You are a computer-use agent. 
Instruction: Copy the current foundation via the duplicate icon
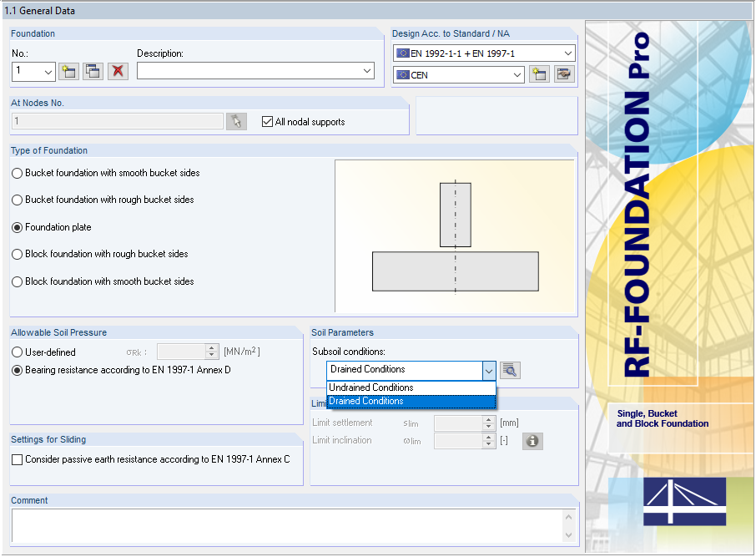pyautogui.click(x=93, y=72)
